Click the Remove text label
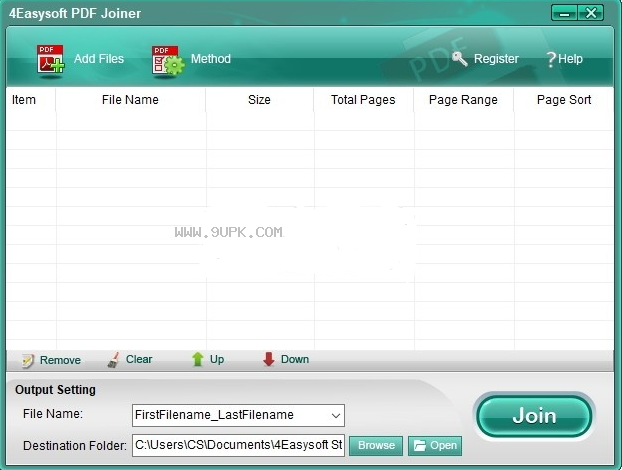This screenshot has width=622, height=470. 60,360
